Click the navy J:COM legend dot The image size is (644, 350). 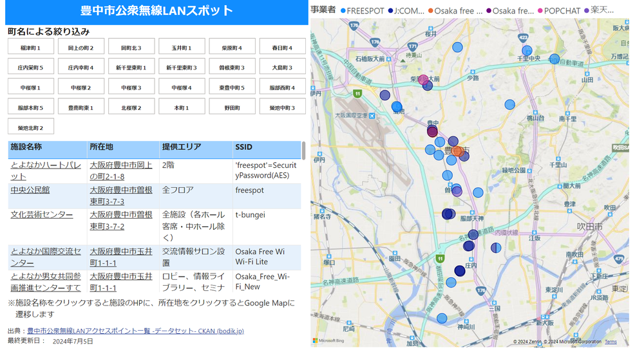point(391,11)
